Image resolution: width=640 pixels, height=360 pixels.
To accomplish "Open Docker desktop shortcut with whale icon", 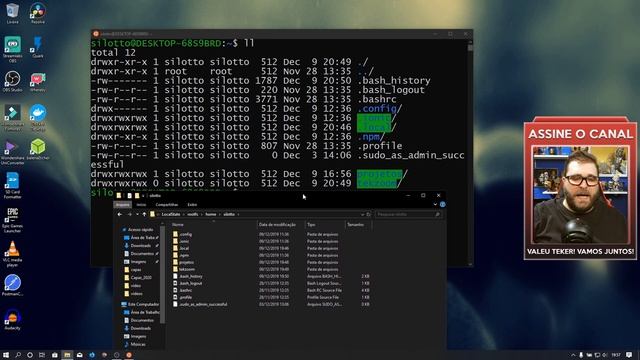I will (x=38, y=118).
